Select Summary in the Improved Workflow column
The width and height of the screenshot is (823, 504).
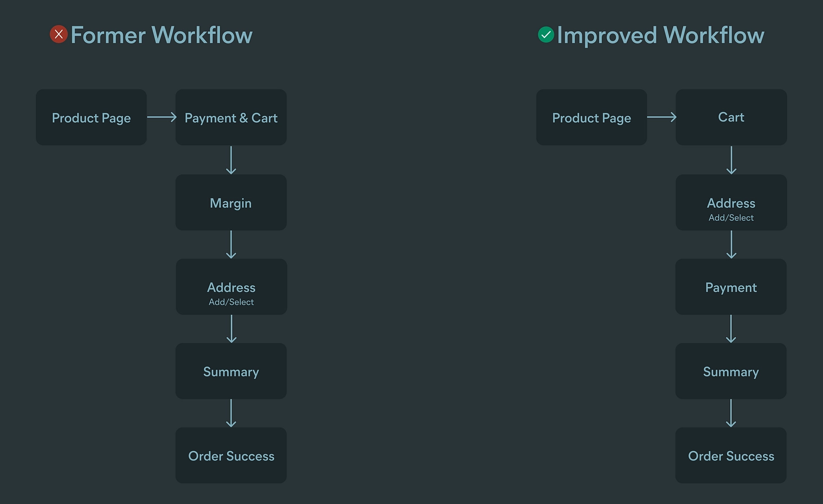(731, 371)
